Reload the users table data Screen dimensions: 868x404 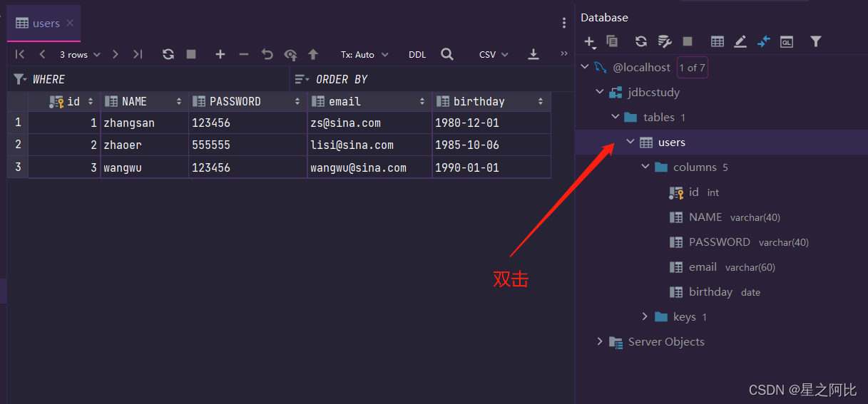[168, 54]
